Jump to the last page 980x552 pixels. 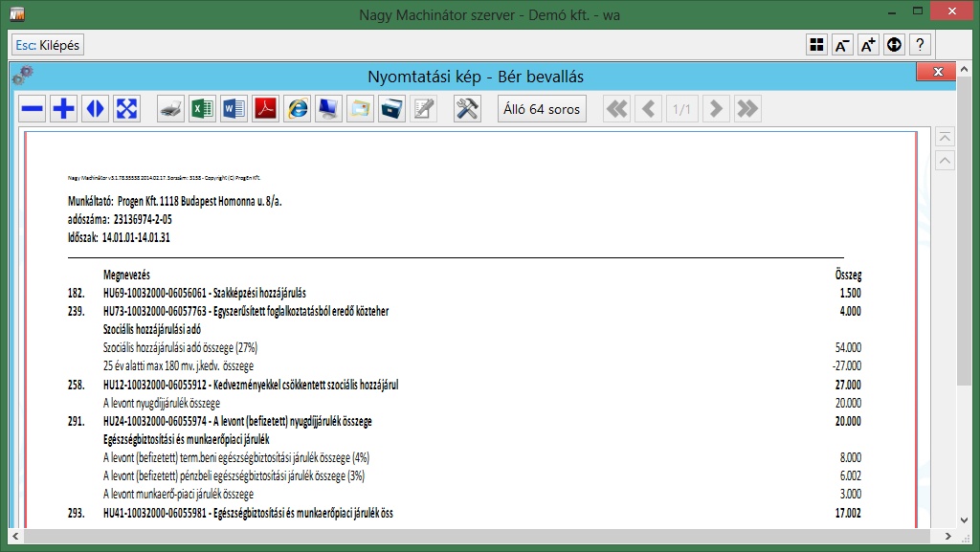coord(747,109)
